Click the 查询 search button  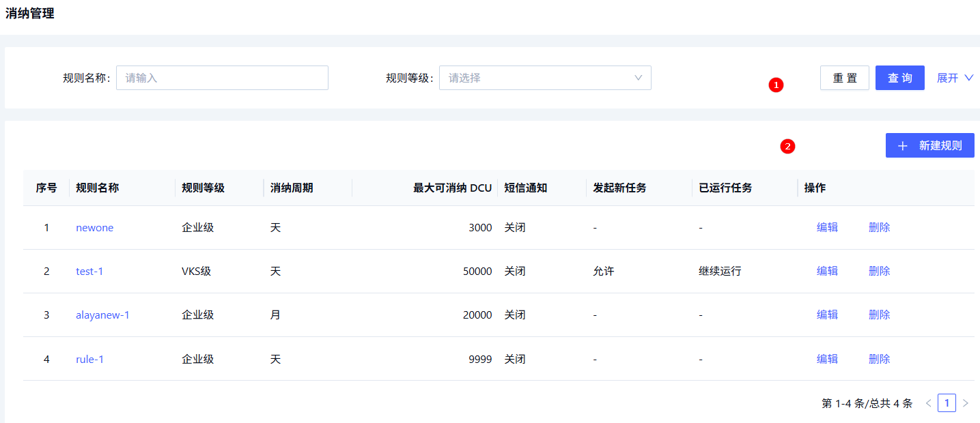[899, 78]
